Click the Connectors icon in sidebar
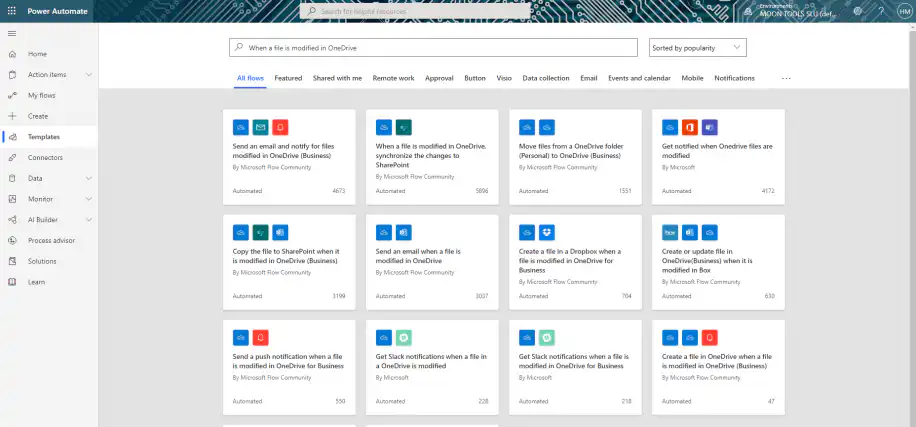 12,158
